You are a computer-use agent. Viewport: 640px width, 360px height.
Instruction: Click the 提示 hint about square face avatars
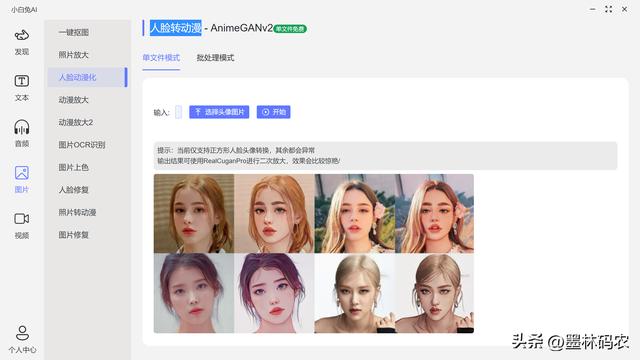236,150
